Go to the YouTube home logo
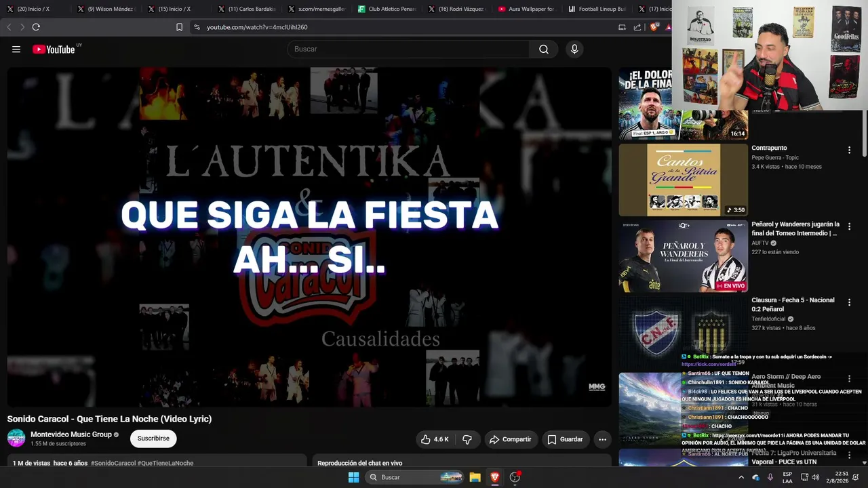Image resolution: width=868 pixels, height=488 pixels. pos(54,49)
